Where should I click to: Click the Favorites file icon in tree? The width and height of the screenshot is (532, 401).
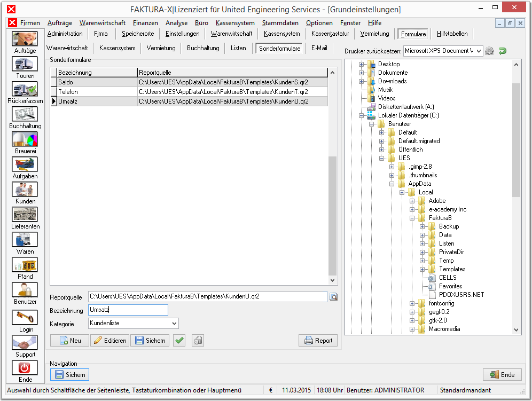coord(432,286)
